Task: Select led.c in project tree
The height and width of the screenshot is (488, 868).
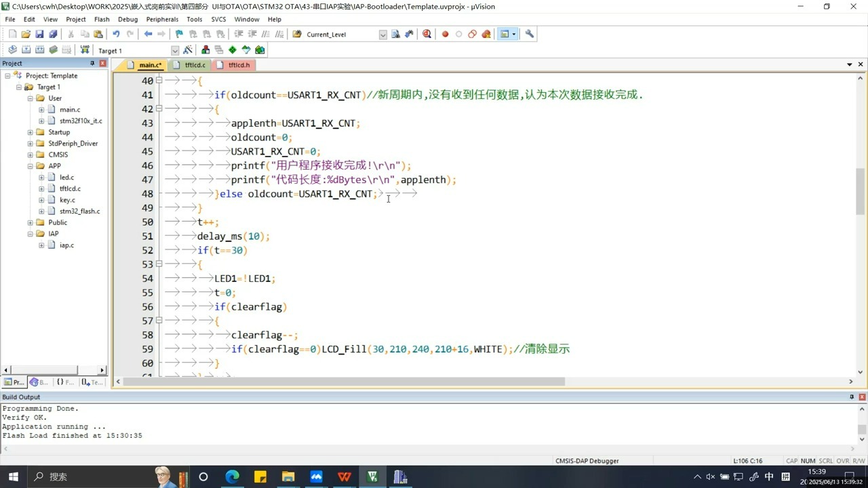Action: pyautogui.click(x=66, y=178)
